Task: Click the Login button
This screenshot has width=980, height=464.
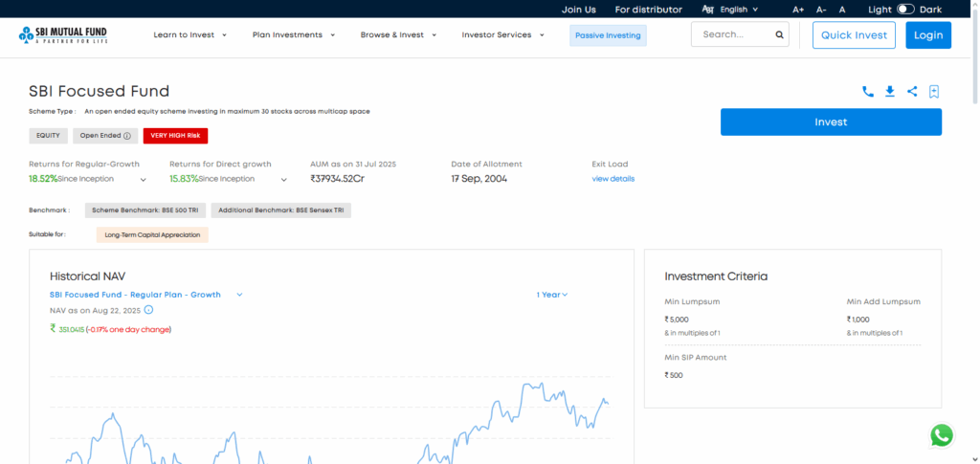Action: [928, 35]
